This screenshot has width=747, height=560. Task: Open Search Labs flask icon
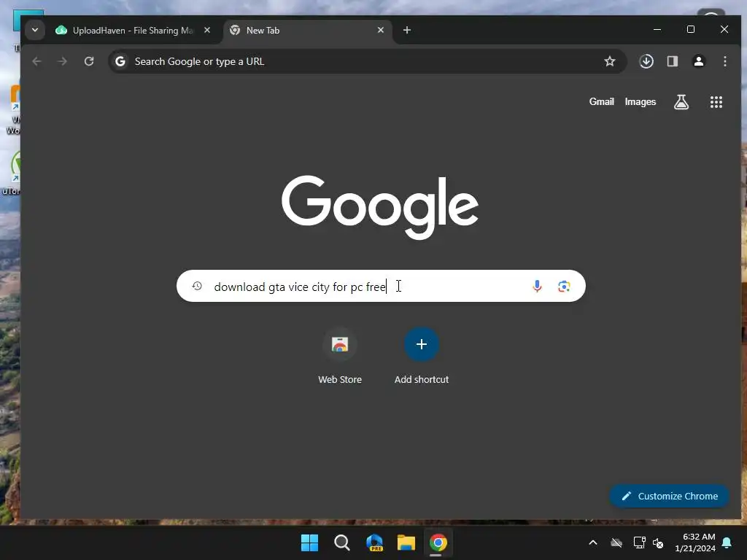(x=681, y=102)
